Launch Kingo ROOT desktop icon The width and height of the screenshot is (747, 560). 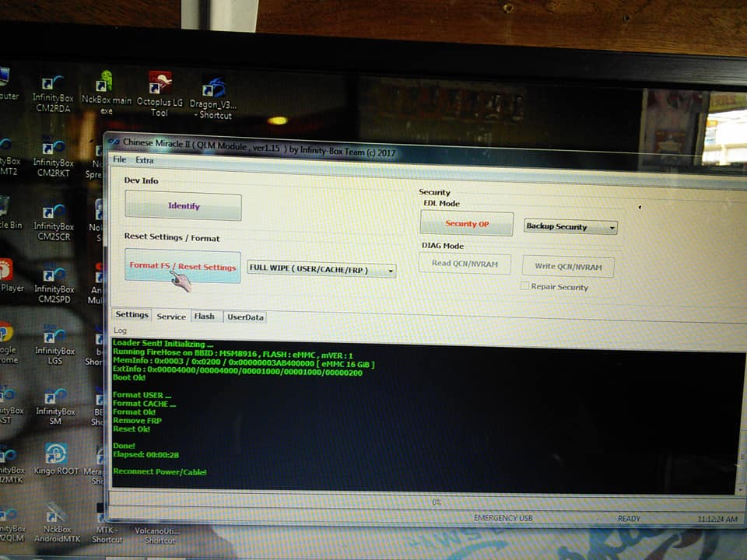tap(56, 460)
